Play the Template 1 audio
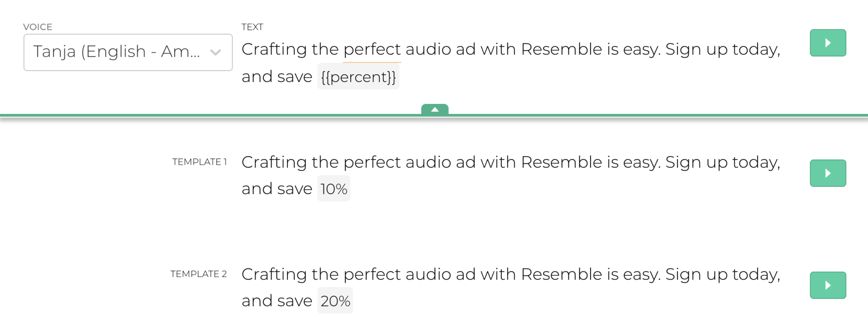 (x=828, y=173)
